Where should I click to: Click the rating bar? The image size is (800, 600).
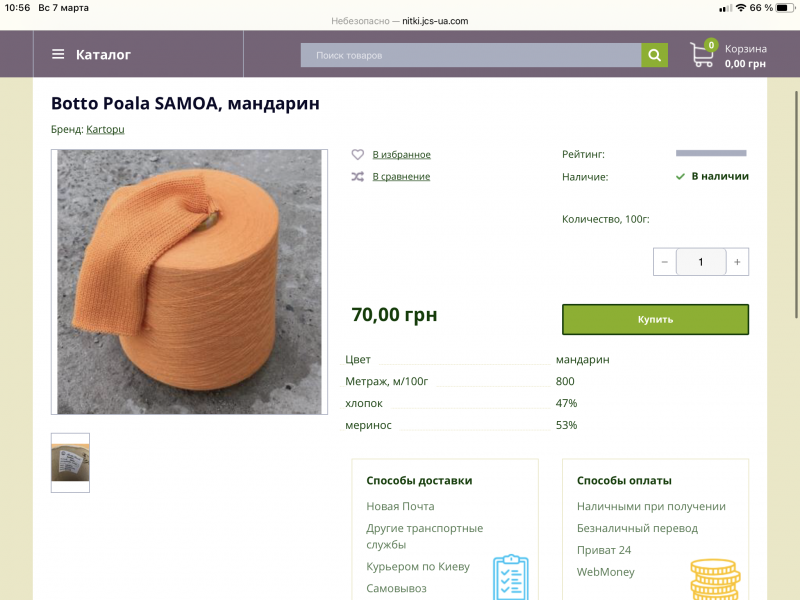click(x=711, y=153)
